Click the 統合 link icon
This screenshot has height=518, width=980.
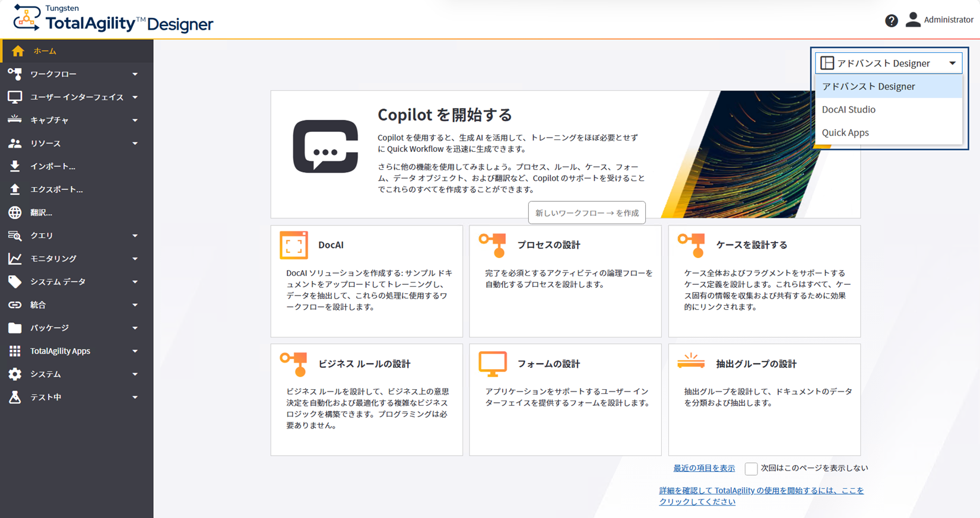pos(15,305)
